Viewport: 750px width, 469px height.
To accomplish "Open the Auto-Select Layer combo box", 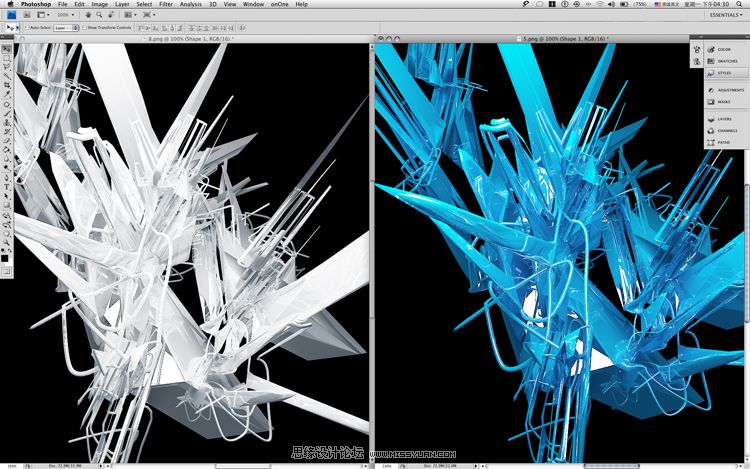I will [x=66, y=28].
